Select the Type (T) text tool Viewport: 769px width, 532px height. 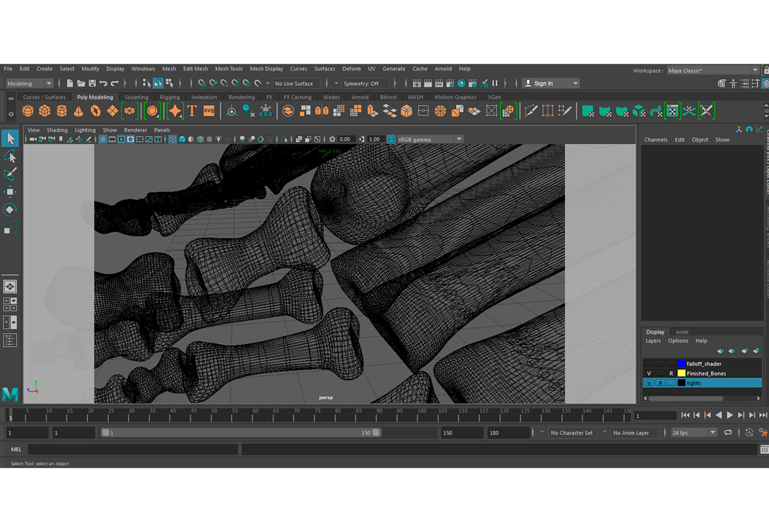coord(192,111)
